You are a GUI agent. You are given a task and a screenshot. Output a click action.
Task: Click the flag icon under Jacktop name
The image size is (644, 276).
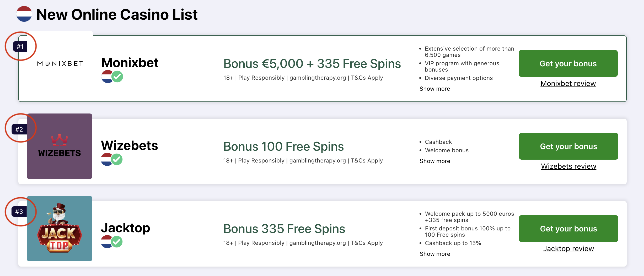tap(106, 242)
